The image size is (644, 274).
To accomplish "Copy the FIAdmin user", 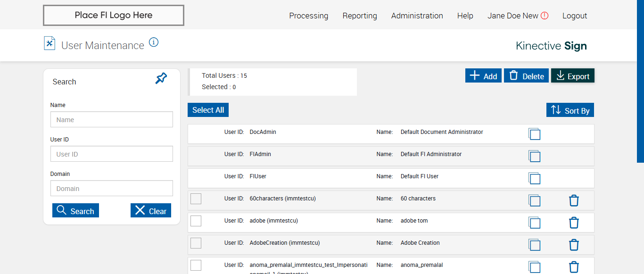I will click(534, 156).
